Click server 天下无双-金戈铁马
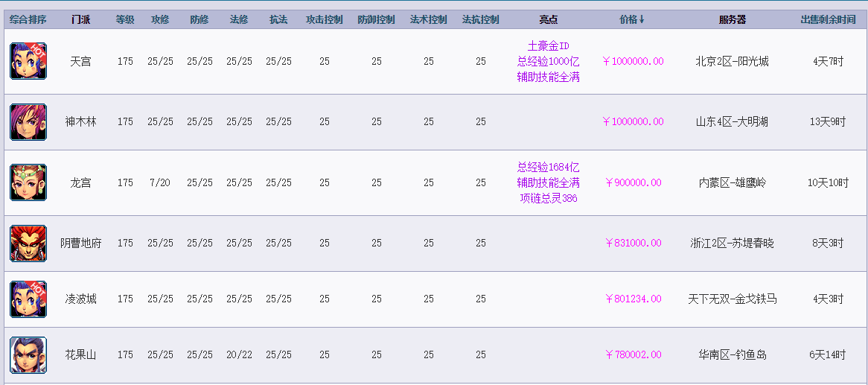Image resolution: width=868 pixels, height=385 pixels. click(x=733, y=299)
